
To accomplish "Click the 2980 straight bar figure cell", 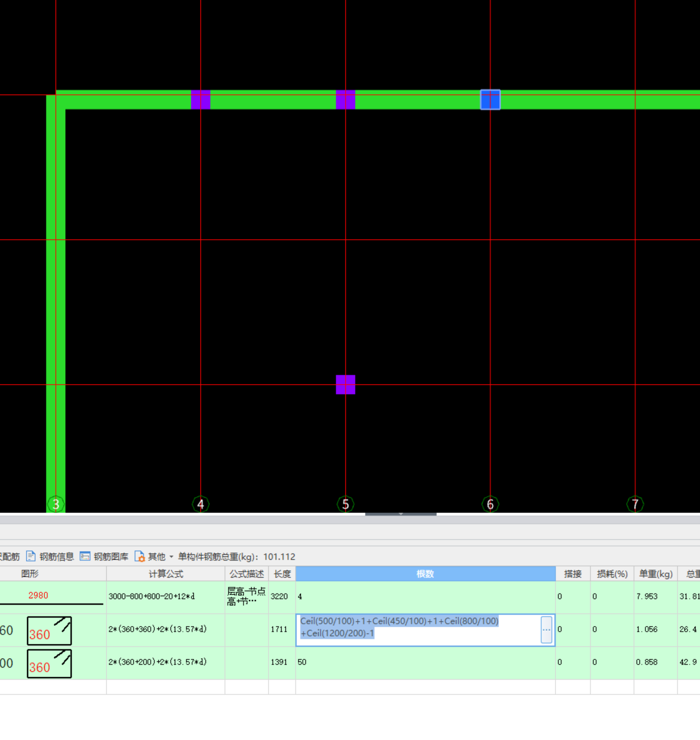I will (x=53, y=597).
